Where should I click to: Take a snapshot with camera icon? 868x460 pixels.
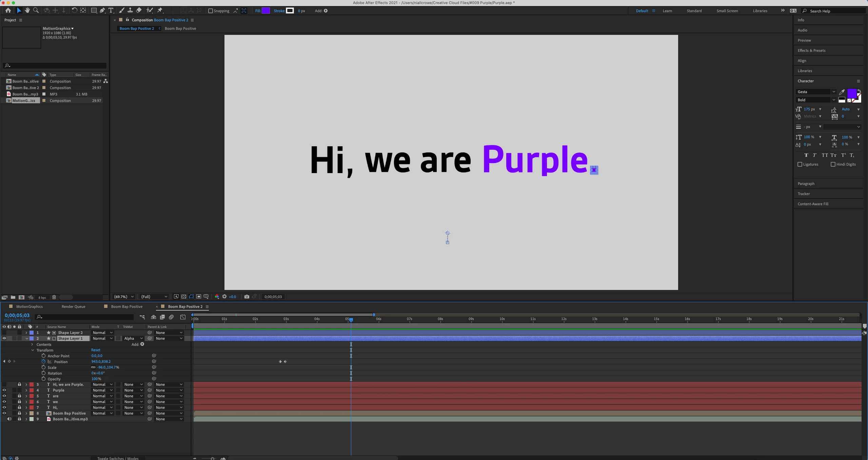(247, 297)
